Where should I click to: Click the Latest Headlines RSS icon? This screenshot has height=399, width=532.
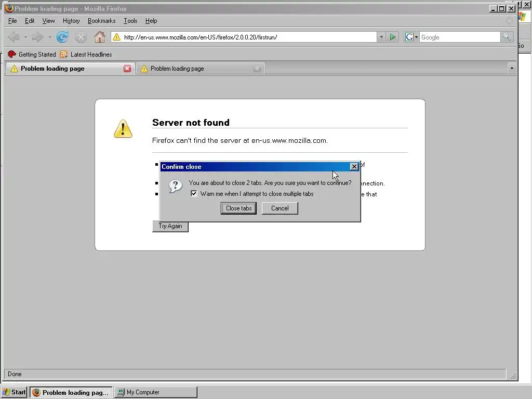pos(63,54)
